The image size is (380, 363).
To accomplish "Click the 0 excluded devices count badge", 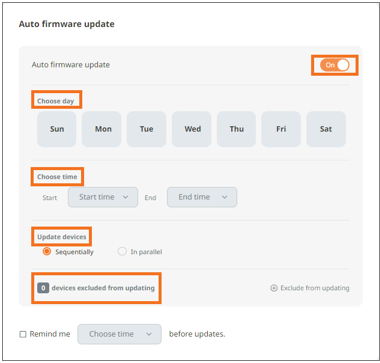I will click(43, 288).
